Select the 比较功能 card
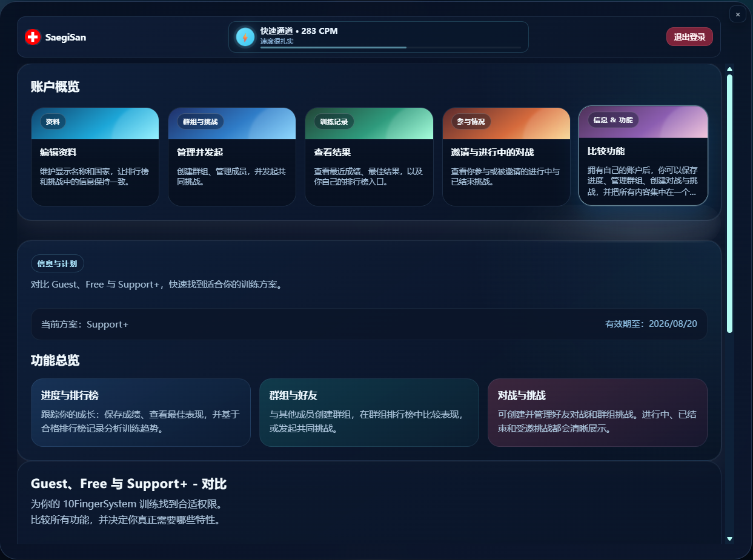The image size is (753, 560). (x=643, y=156)
